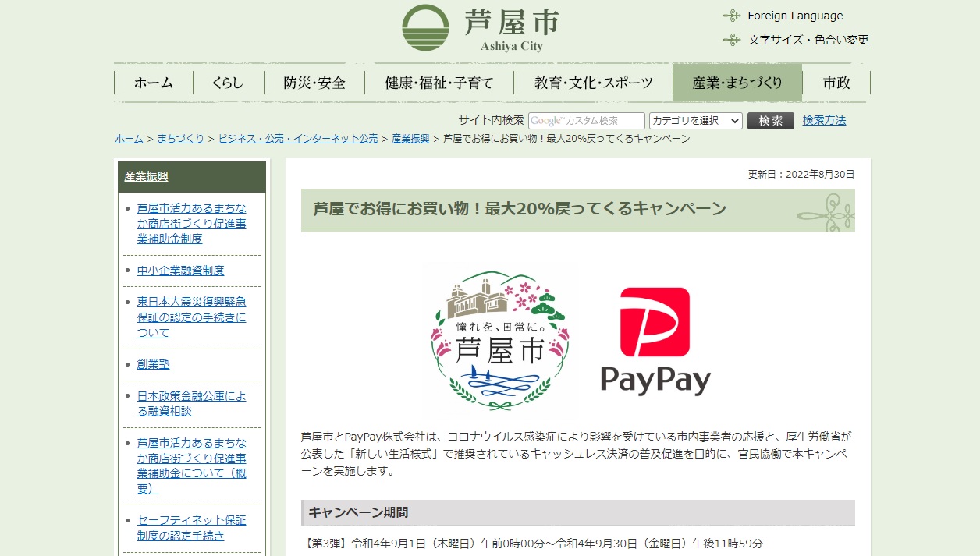Viewport: 980px width, 556px height.
Task: Click the 芦屋市 wreath emblem image
Action: pyautogui.click(x=500, y=341)
